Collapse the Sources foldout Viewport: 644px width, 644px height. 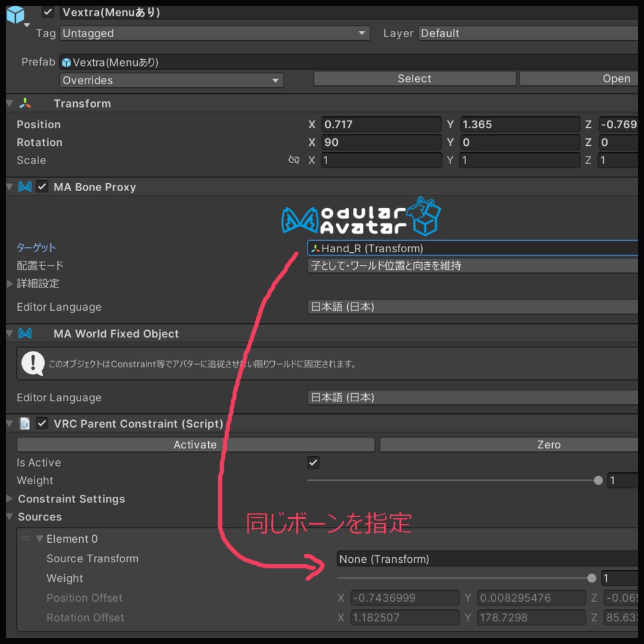click(10, 517)
